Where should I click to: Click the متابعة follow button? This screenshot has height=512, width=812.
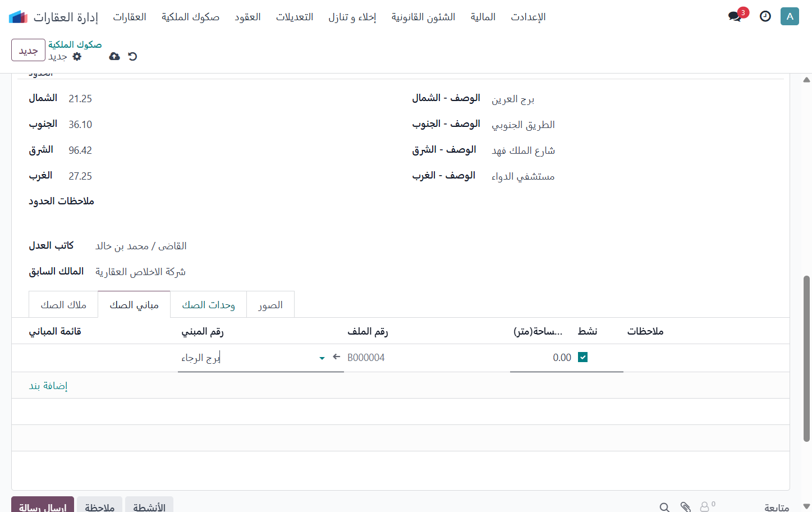click(x=777, y=507)
